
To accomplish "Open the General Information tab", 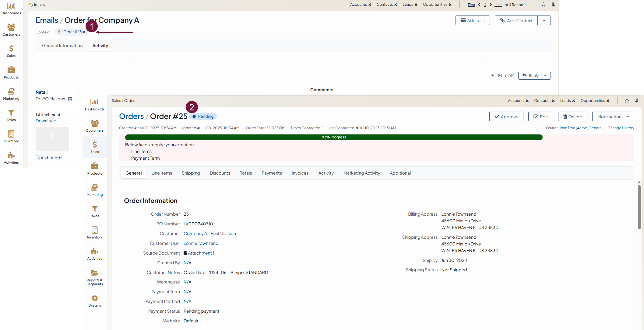I will [x=62, y=46].
